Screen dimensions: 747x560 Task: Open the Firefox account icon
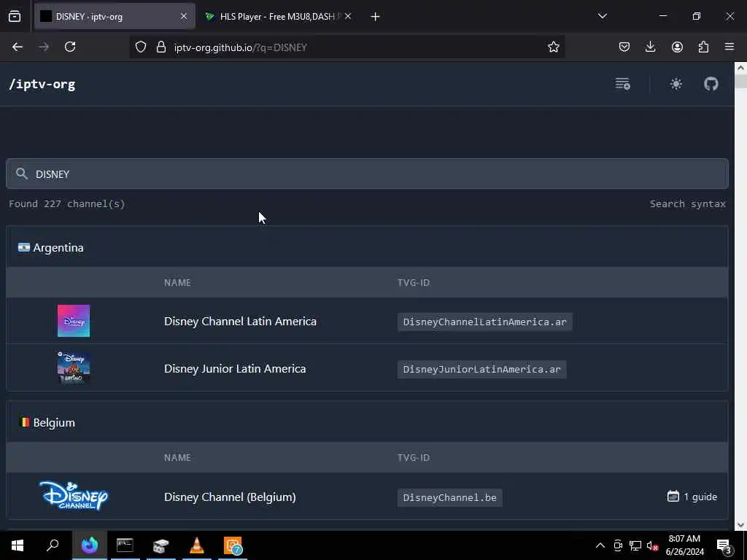(677, 47)
